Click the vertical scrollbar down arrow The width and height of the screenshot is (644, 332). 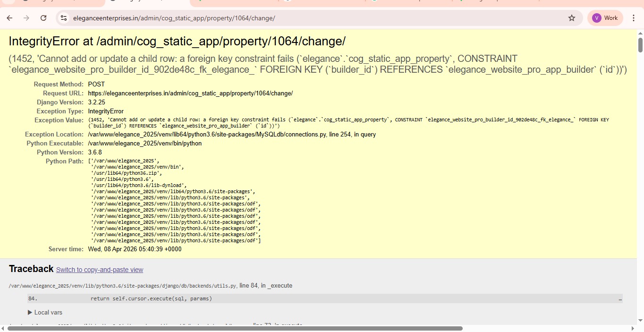(640, 320)
